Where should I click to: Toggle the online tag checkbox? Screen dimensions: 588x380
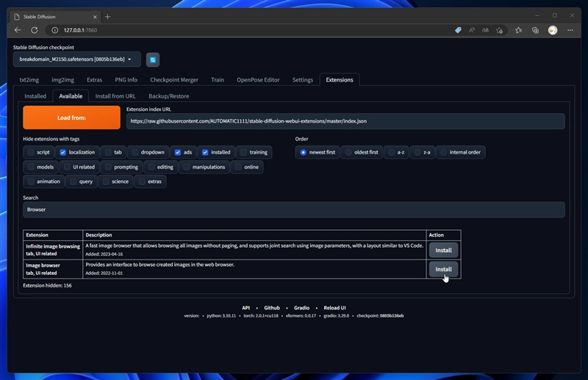238,167
